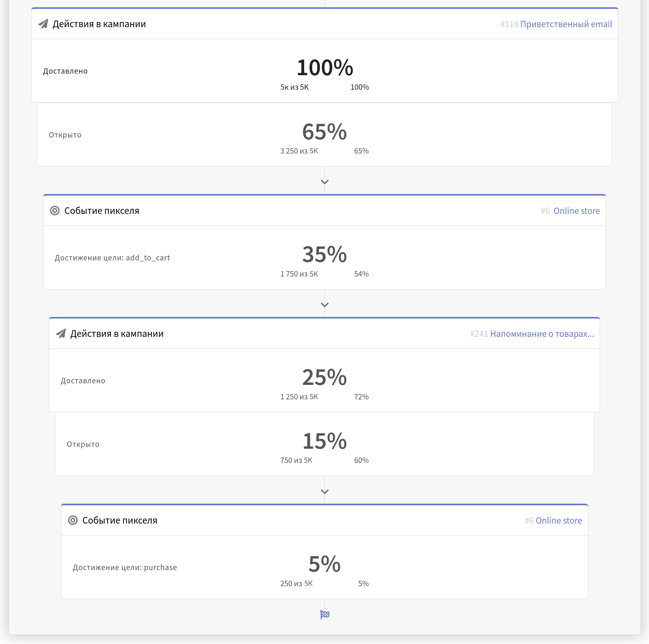Screen dimensions: 649x644
Task: Open the Online store link in the purchase block
Action: pyautogui.click(x=559, y=521)
